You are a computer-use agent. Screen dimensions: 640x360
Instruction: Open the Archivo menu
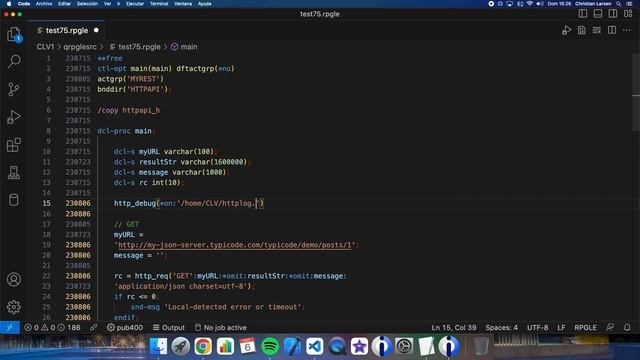[x=44, y=4]
